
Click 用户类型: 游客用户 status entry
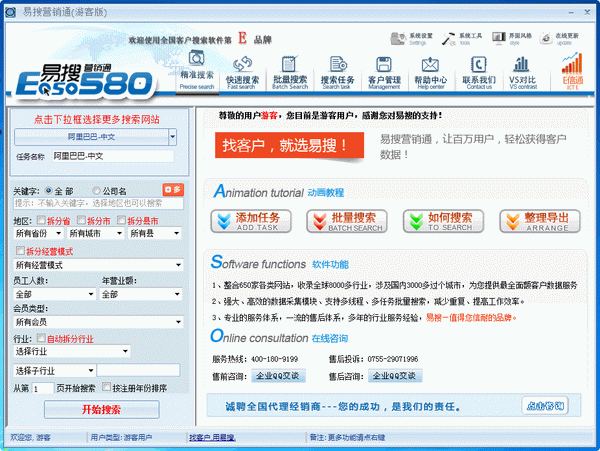coord(121,437)
